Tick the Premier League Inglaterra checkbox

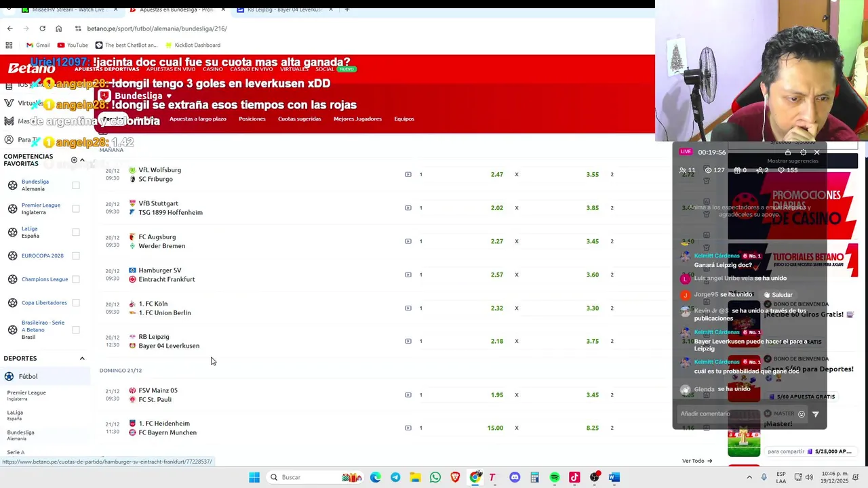pyautogui.click(x=76, y=209)
